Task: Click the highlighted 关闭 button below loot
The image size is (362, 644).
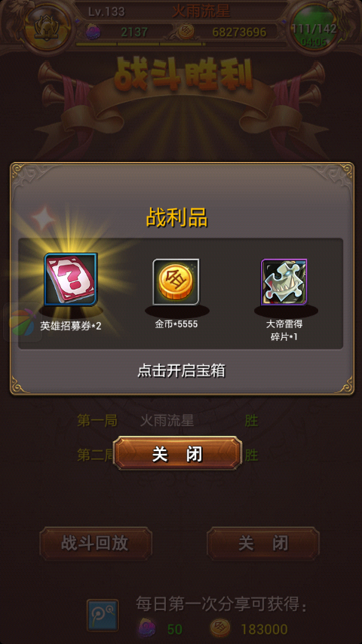Action: (177, 453)
